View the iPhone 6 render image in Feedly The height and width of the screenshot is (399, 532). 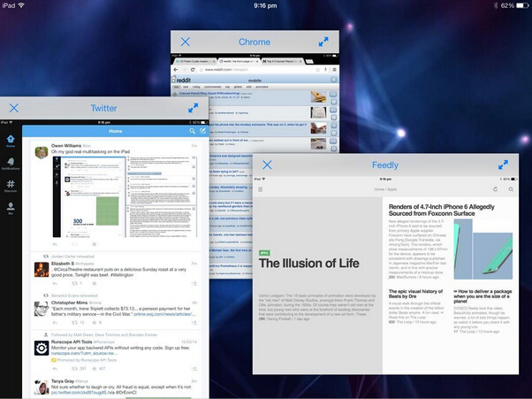coord(483,249)
